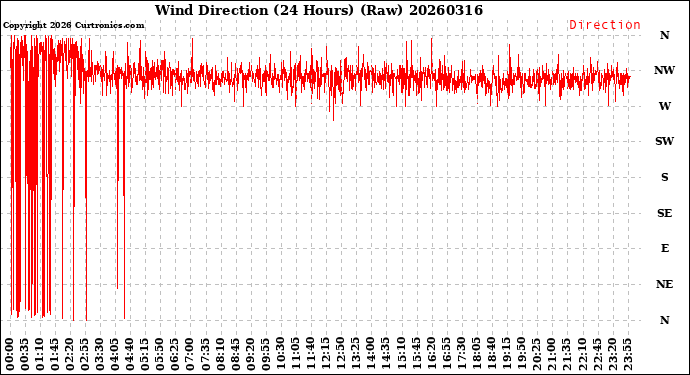Click the red 'Direction' legend label

click(605, 25)
